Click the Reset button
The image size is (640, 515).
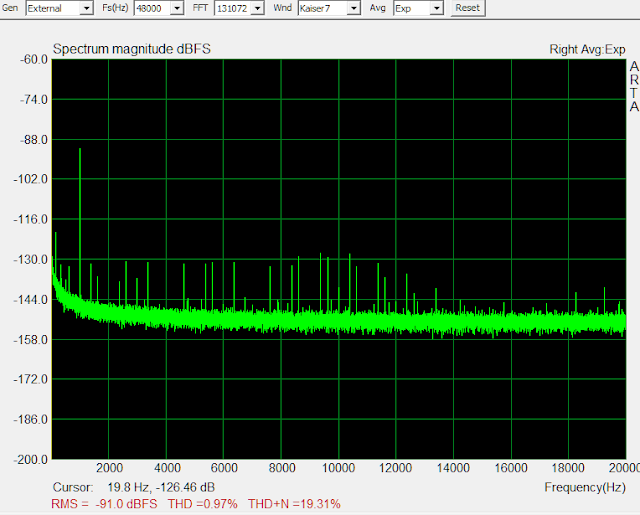(x=468, y=8)
